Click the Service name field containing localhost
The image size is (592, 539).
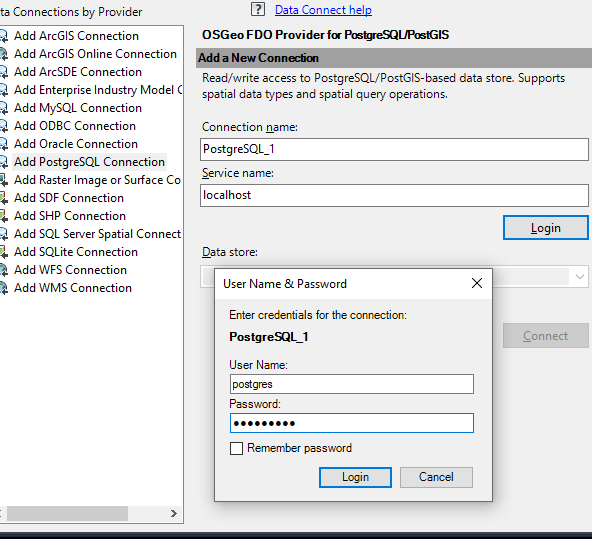point(394,195)
